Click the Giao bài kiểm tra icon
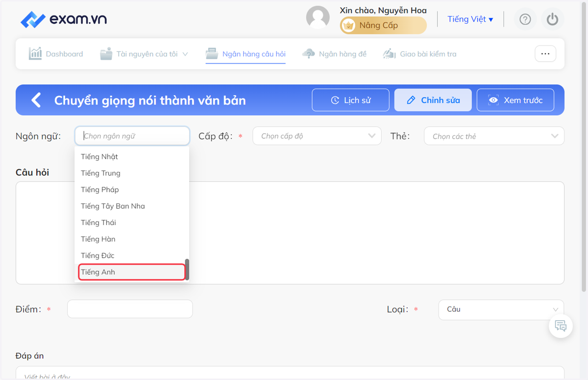The width and height of the screenshot is (588, 380). 389,53
